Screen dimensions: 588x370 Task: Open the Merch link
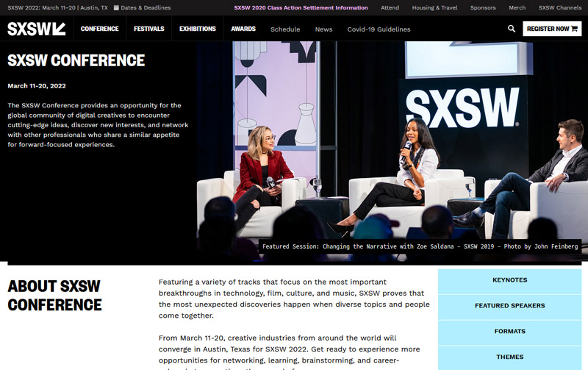517,7
